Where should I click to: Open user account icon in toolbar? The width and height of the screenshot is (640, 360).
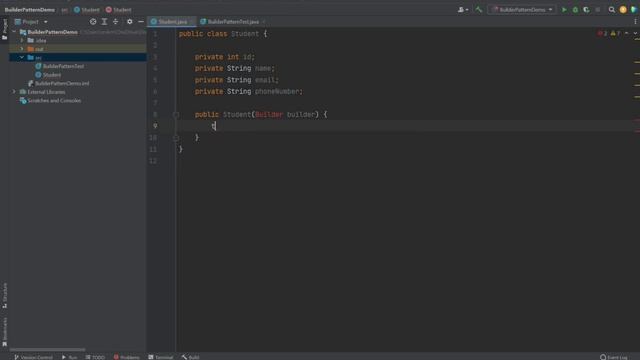462,9
